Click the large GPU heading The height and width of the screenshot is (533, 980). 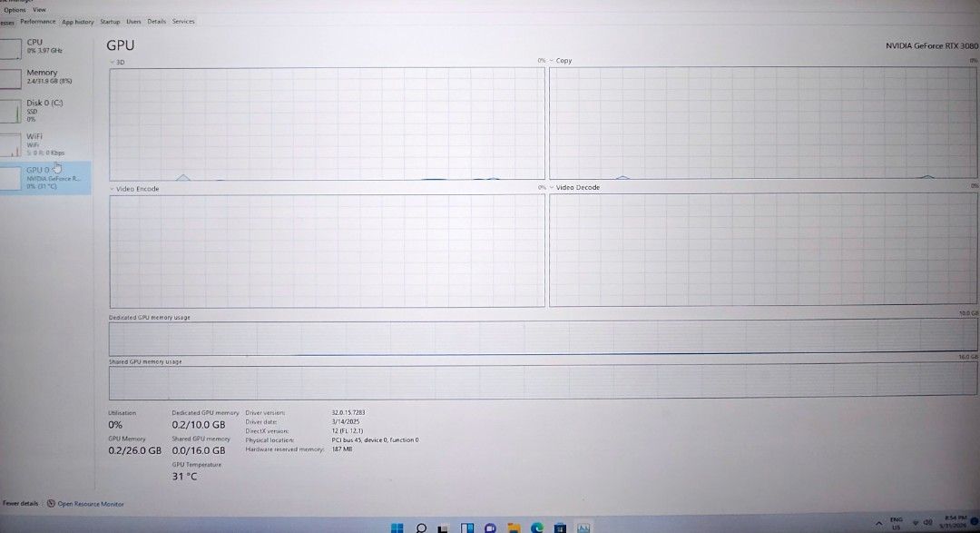[x=120, y=45]
